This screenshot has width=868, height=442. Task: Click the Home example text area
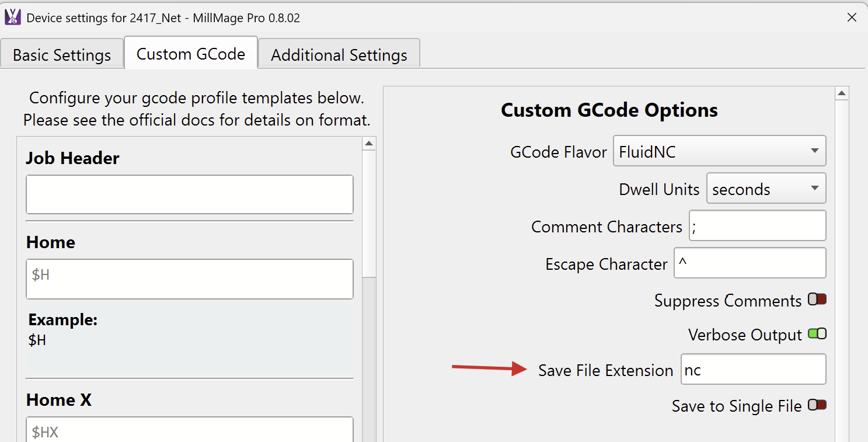click(x=190, y=340)
